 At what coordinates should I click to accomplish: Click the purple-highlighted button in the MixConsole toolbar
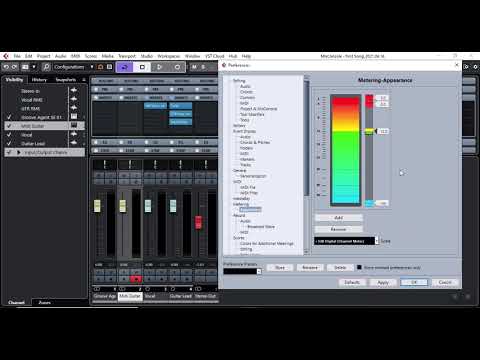pos(124,67)
